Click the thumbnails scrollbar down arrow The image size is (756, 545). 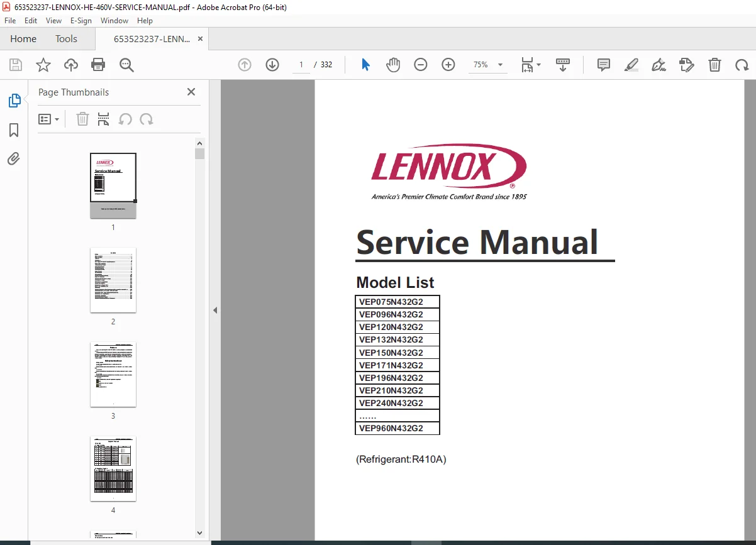[x=200, y=533]
